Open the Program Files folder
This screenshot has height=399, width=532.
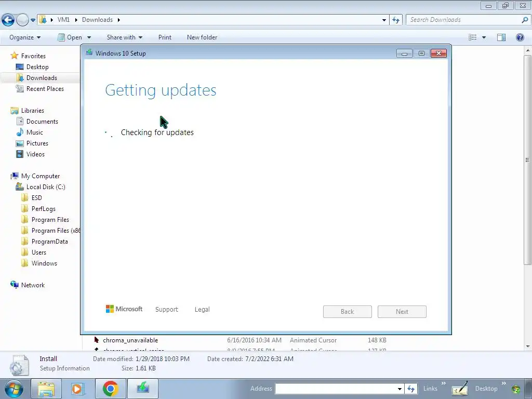(50, 220)
